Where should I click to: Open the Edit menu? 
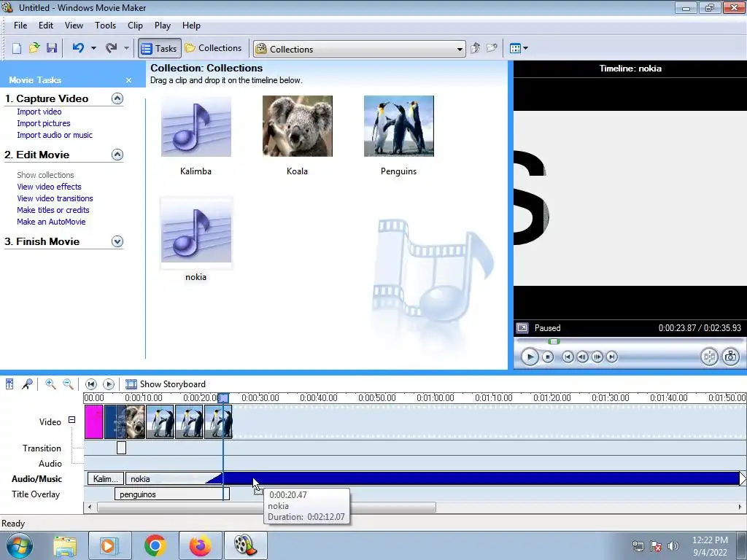click(46, 26)
